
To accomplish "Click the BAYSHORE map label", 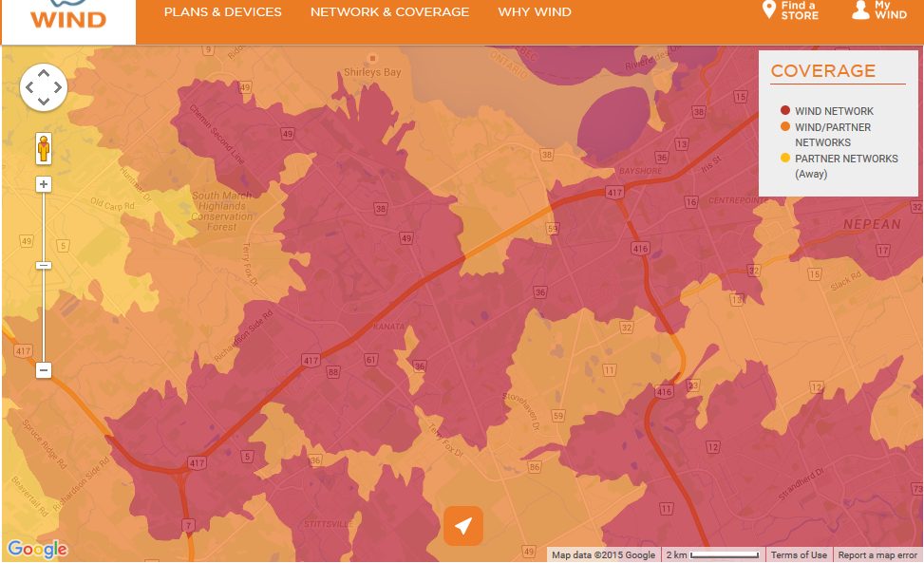I will pos(641,171).
